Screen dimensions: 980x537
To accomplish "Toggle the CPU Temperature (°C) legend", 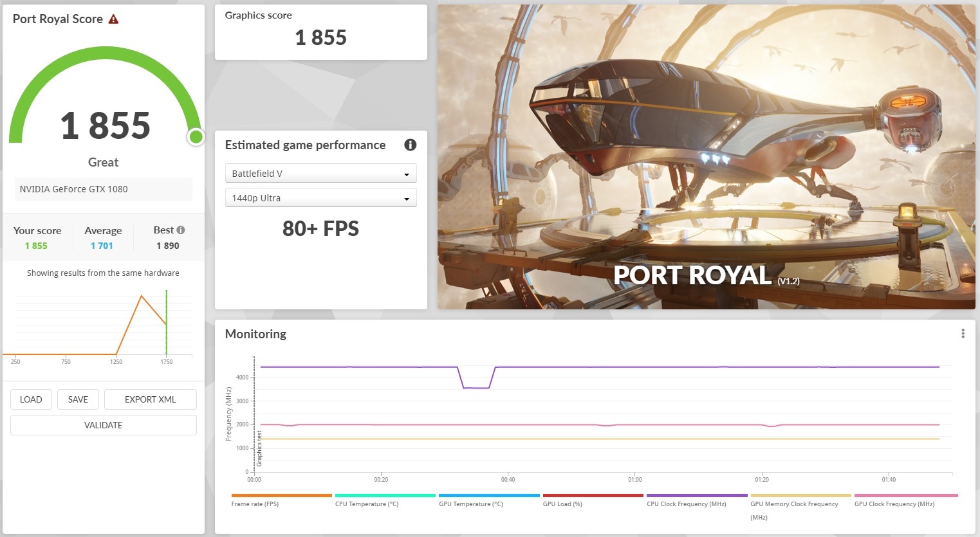I will point(385,501).
